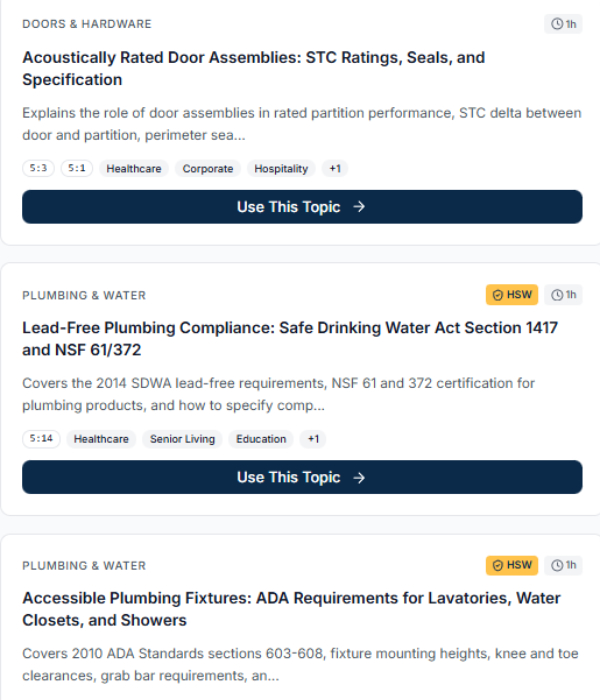Click the 5:3 tag on door assemblies card
This screenshot has height=700, width=600.
click(x=39, y=169)
